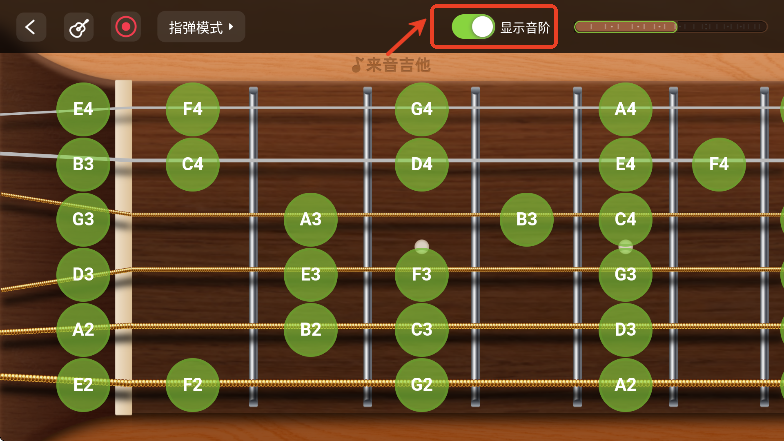784x441 pixels.
Task: Play the A3 note on third string
Action: click(x=310, y=220)
